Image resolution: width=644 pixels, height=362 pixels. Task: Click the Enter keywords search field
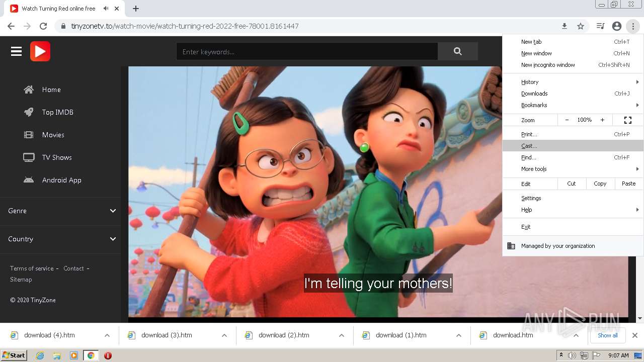point(307,51)
